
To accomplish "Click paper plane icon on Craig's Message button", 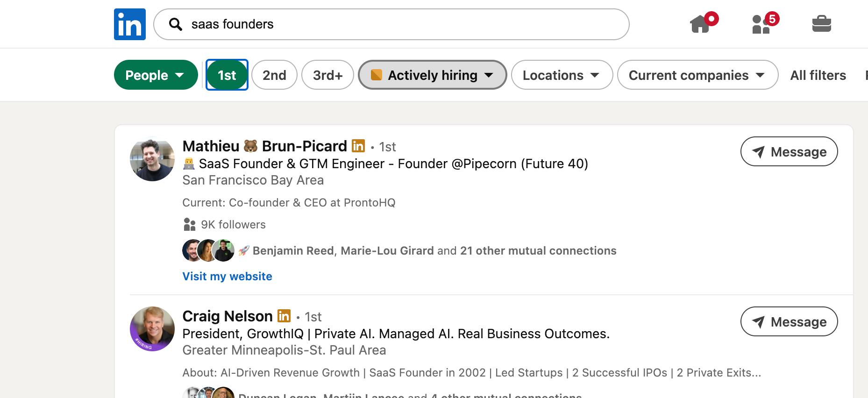I will (759, 322).
